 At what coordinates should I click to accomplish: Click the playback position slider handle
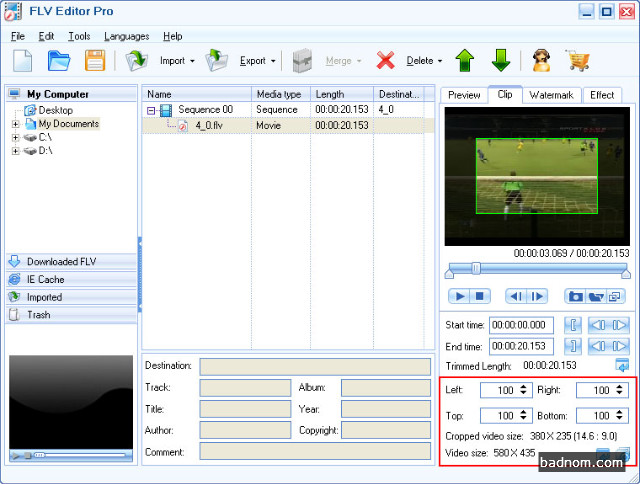pos(476,269)
